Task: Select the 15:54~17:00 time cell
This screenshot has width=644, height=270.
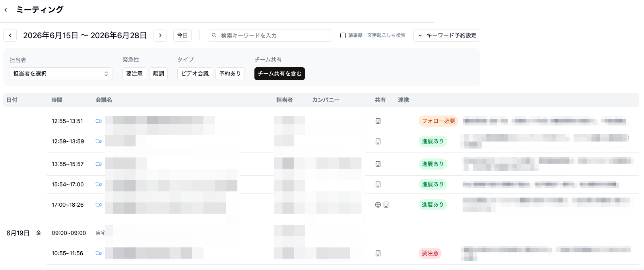Action: [x=68, y=184]
